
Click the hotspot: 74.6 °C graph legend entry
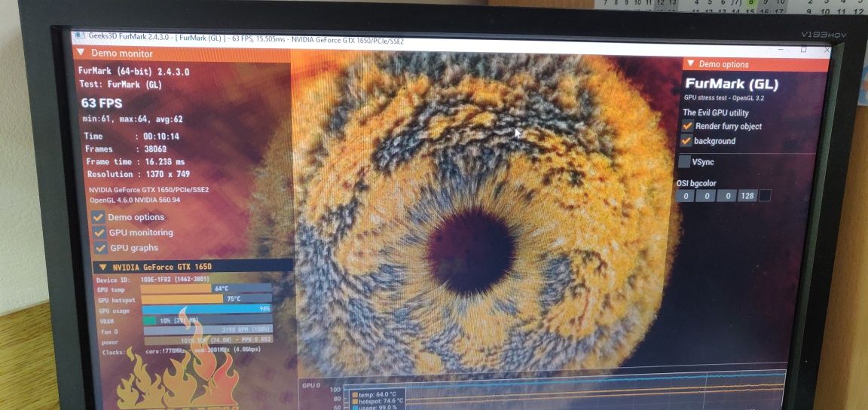pyautogui.click(x=378, y=401)
